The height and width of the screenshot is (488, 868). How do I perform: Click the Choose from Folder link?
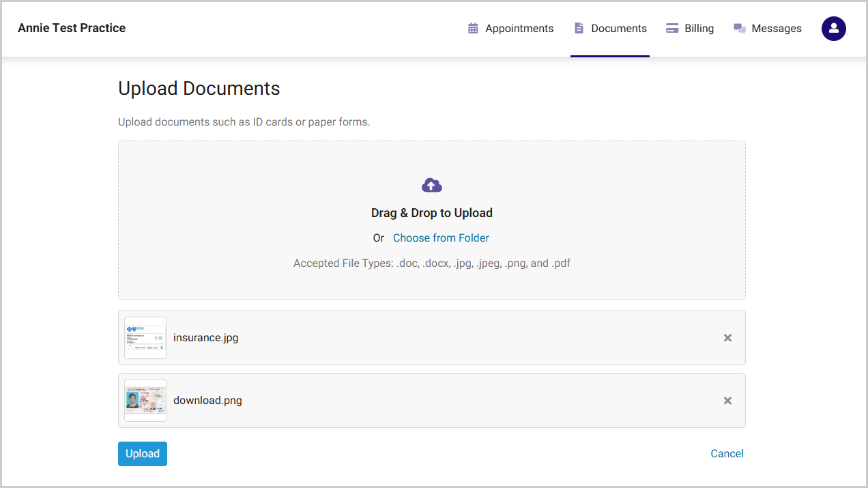tap(441, 238)
